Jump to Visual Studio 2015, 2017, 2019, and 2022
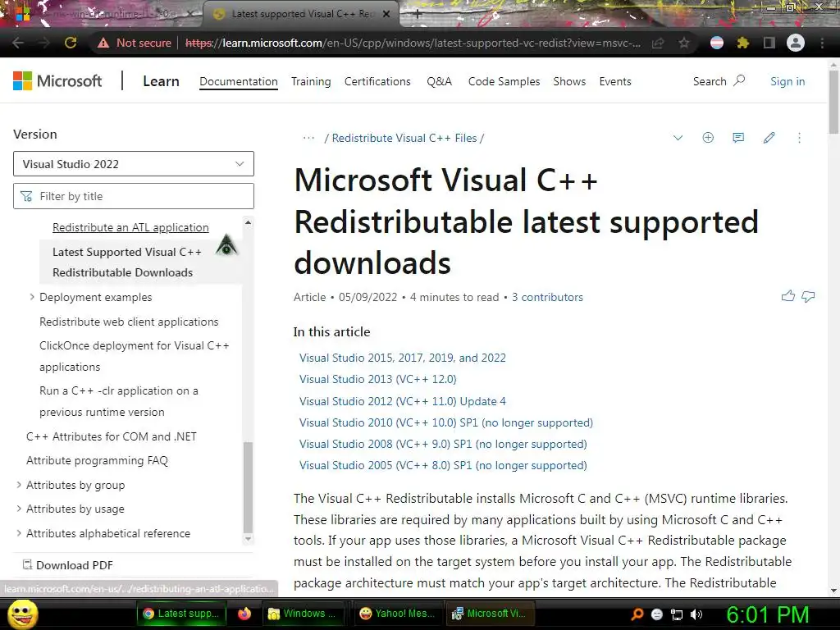840x630 pixels. point(402,358)
